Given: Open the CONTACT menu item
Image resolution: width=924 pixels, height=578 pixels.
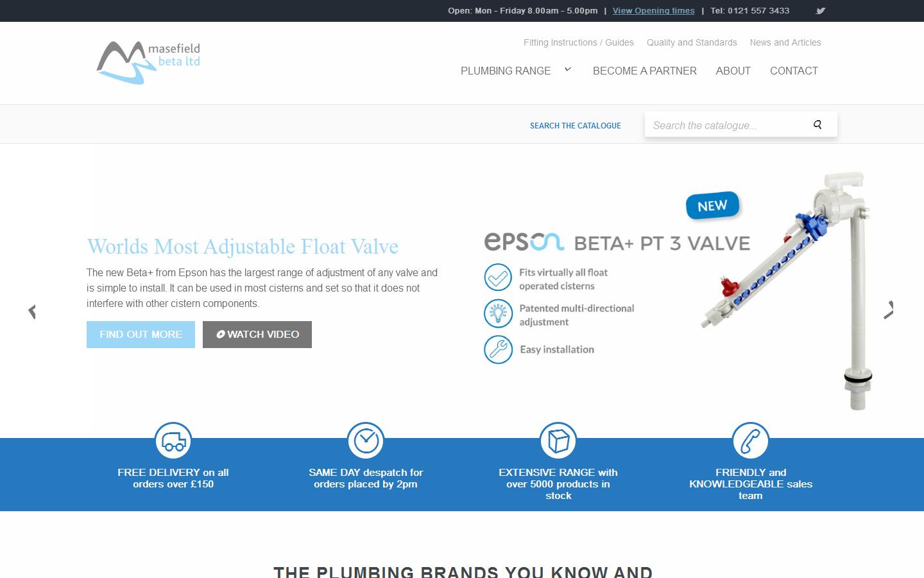Looking at the screenshot, I should point(794,71).
